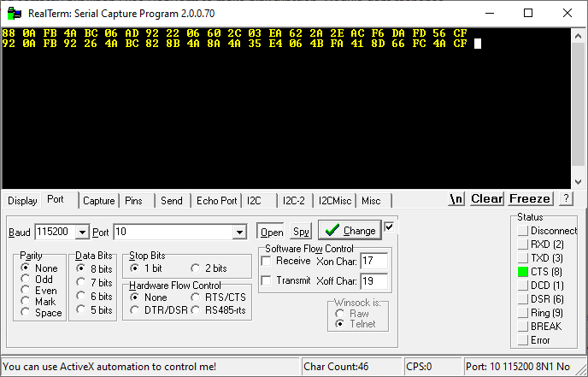Expand the Port number dropdown

(x=239, y=233)
